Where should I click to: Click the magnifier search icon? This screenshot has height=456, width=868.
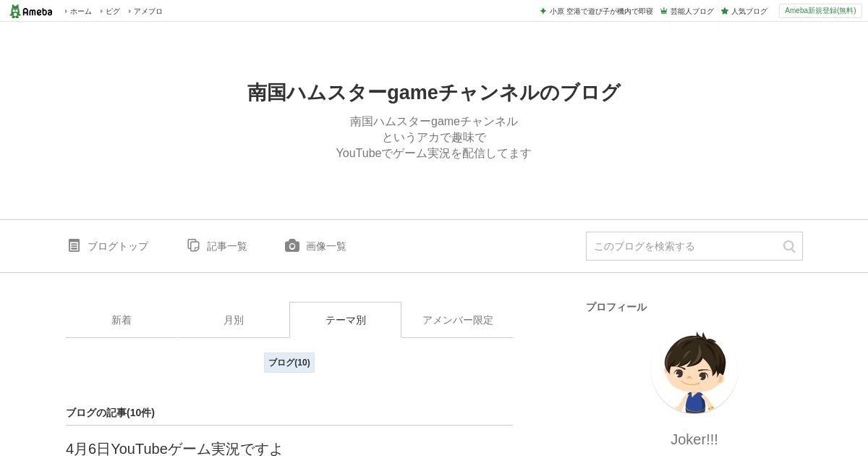coord(789,246)
